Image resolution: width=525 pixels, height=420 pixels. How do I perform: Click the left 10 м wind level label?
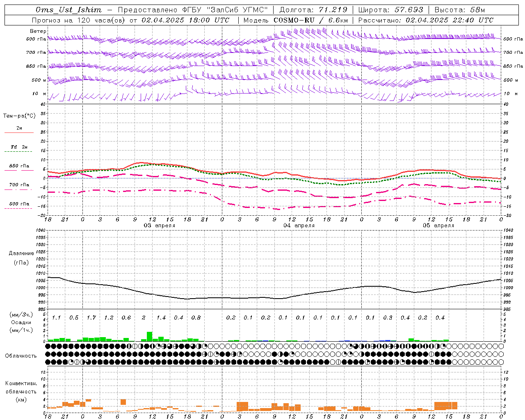[39, 94]
